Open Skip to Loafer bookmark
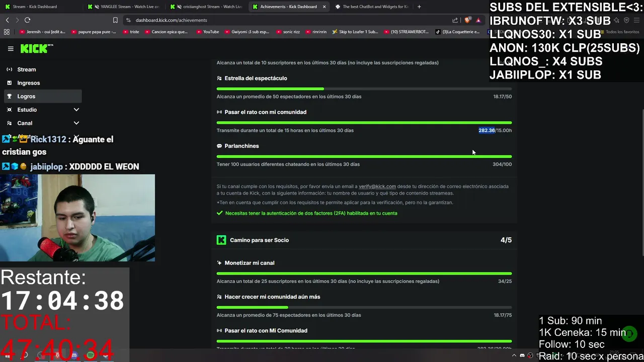This screenshot has height=362, width=644. point(355,32)
